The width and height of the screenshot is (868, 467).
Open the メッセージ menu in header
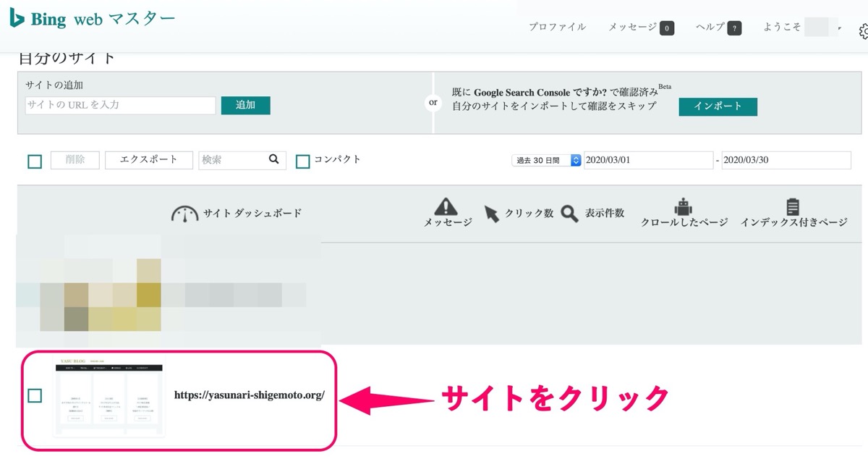click(632, 27)
